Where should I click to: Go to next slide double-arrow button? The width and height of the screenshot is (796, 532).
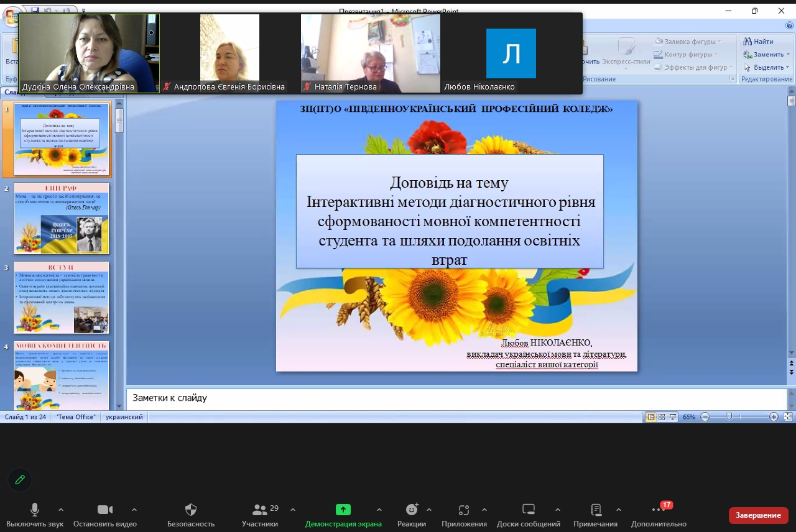(791, 372)
